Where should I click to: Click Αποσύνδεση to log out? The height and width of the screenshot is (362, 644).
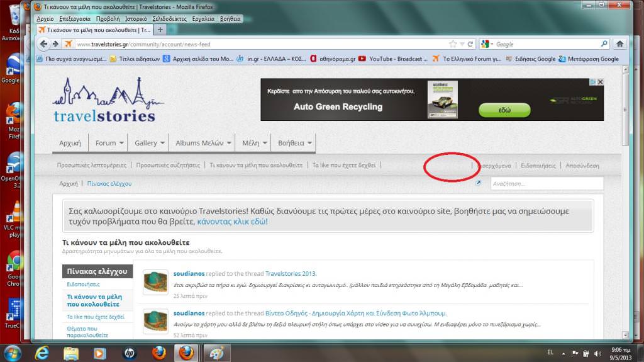pyautogui.click(x=582, y=166)
